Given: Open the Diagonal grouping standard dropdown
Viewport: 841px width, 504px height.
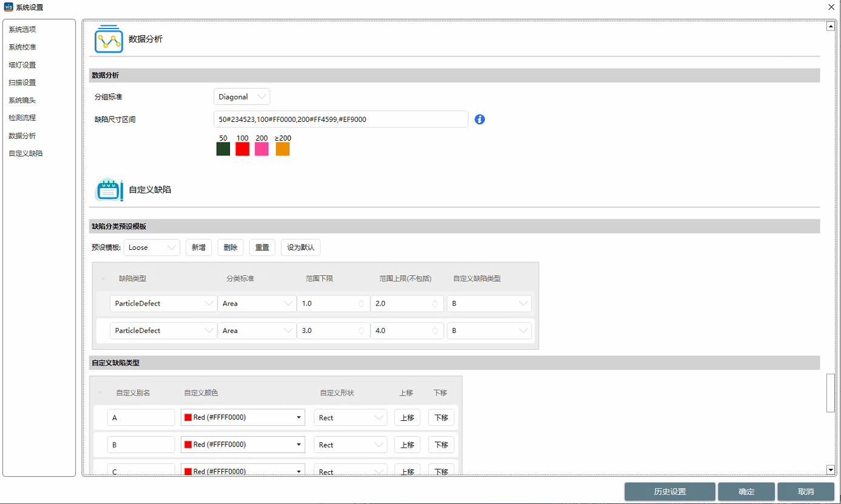Looking at the screenshot, I should (241, 97).
